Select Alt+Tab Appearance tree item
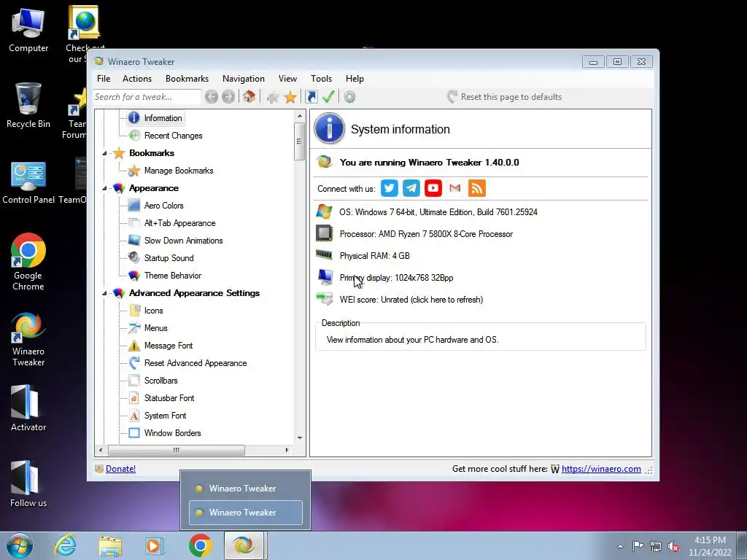 [x=179, y=223]
